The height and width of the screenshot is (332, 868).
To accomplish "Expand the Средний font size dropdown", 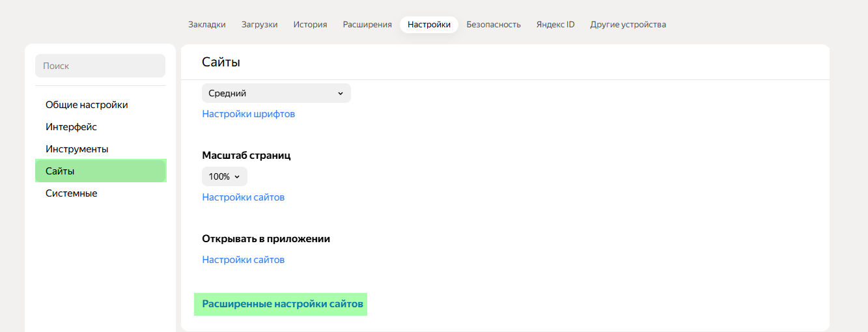I will (x=276, y=93).
